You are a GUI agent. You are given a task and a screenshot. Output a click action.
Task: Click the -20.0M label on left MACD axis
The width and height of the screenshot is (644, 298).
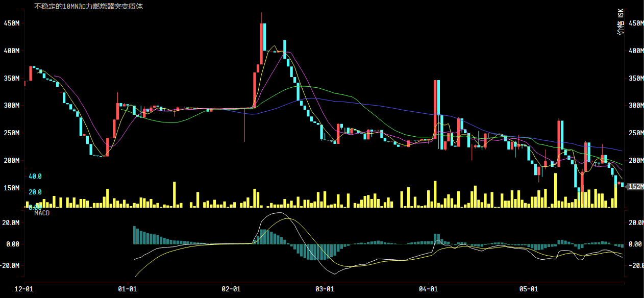point(11,266)
